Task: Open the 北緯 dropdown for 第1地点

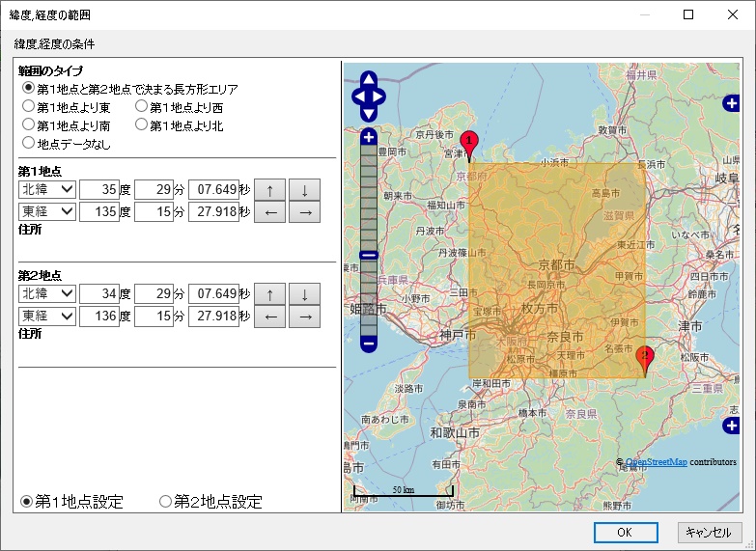Action: coord(46,188)
